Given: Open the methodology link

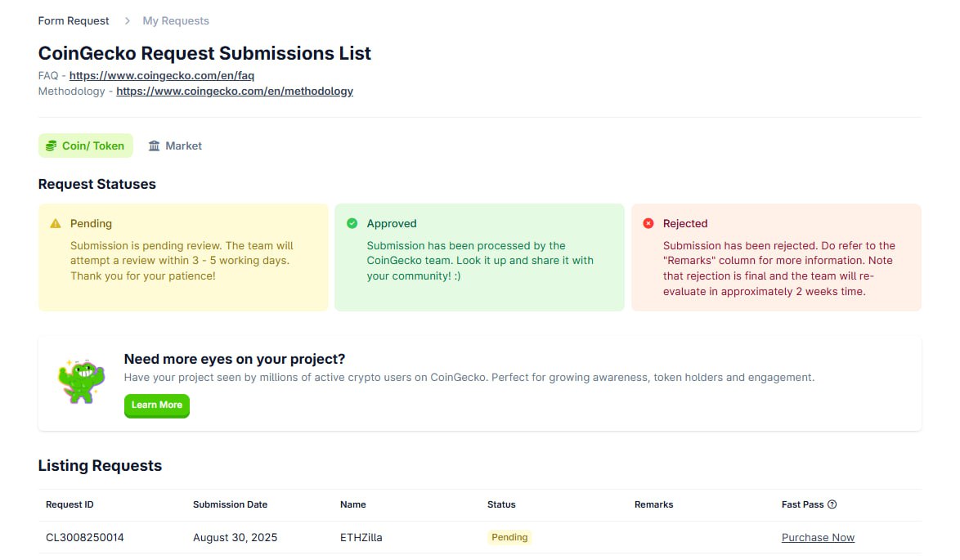Looking at the screenshot, I should coord(235,92).
